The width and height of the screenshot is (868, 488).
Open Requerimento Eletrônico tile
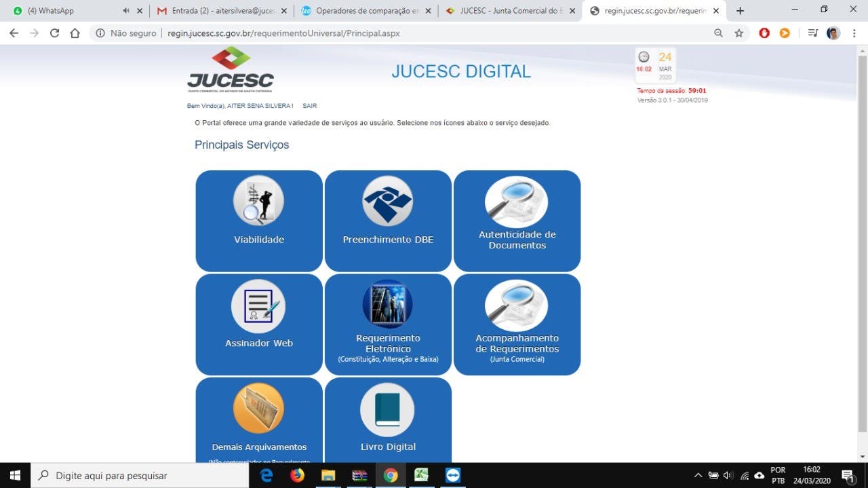(388, 324)
